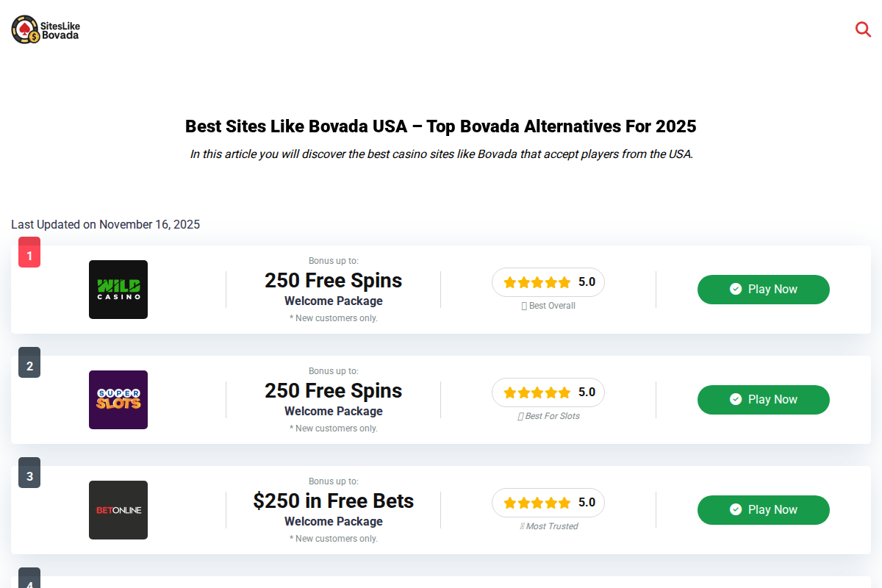Click BetOnline's 5.0 star rating
The image size is (882, 588).
[548, 503]
